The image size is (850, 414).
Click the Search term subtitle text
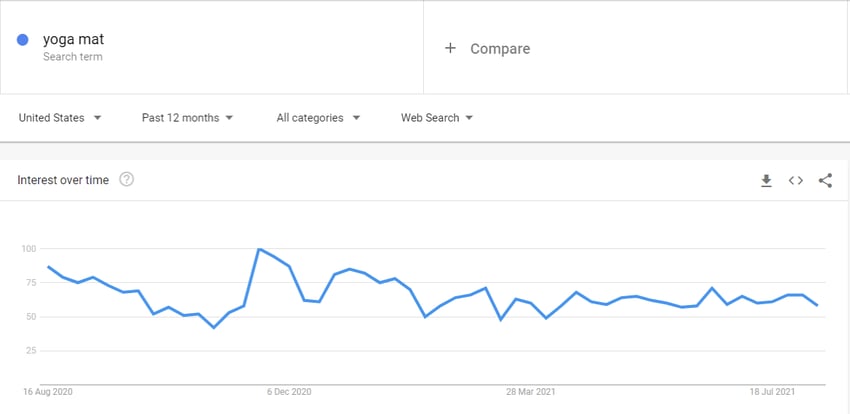coord(73,56)
